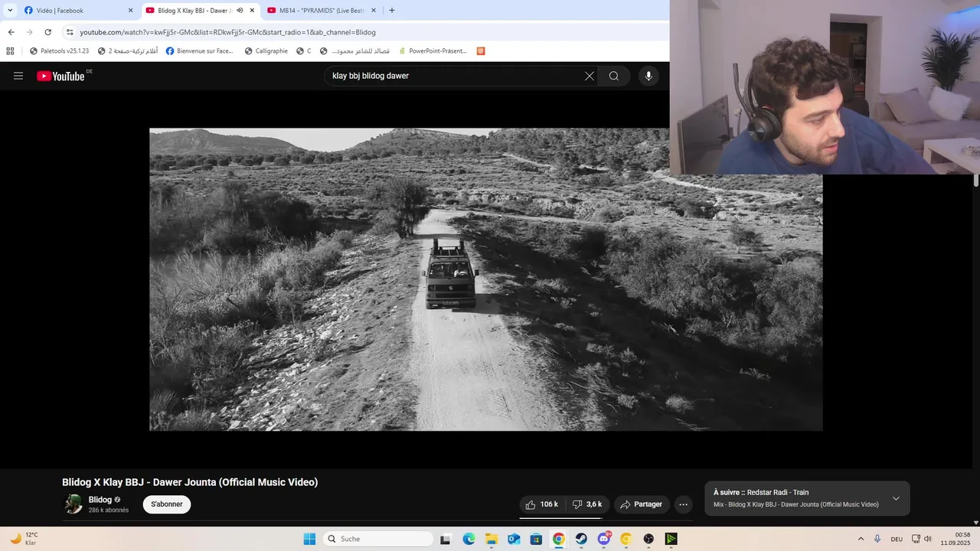Select the Blidog X Klay BBJ tab
This screenshot has width=980, height=551.
(201, 11)
